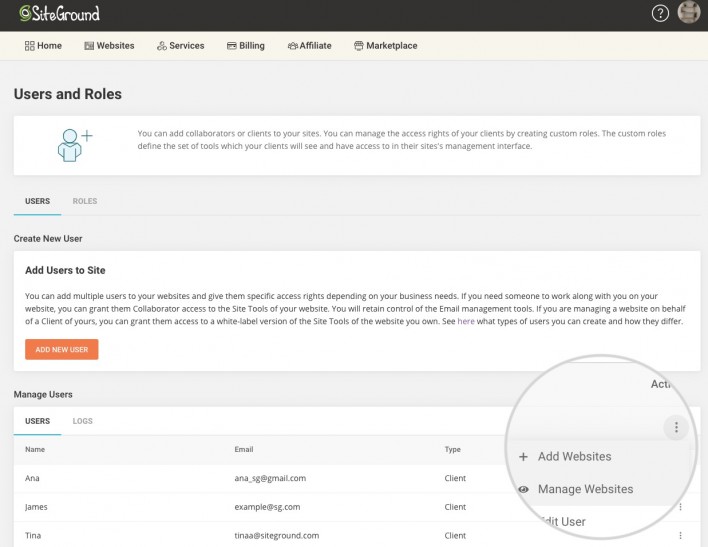Select the user name Ana
This screenshot has width=708, height=547.
[x=32, y=478]
